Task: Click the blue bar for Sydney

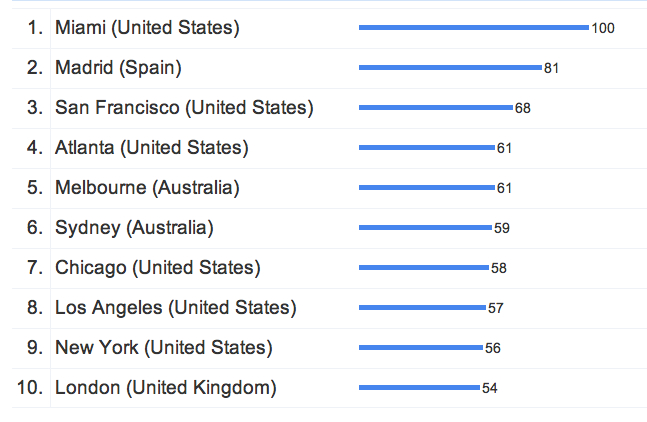Action: click(x=425, y=228)
